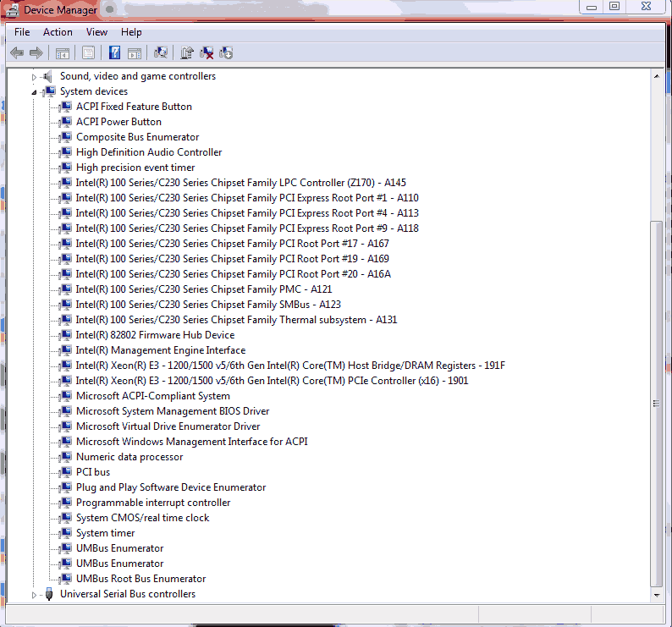Image resolution: width=672 pixels, height=627 pixels.
Task: Click Uninstall device icon with red X
Action: 207,53
